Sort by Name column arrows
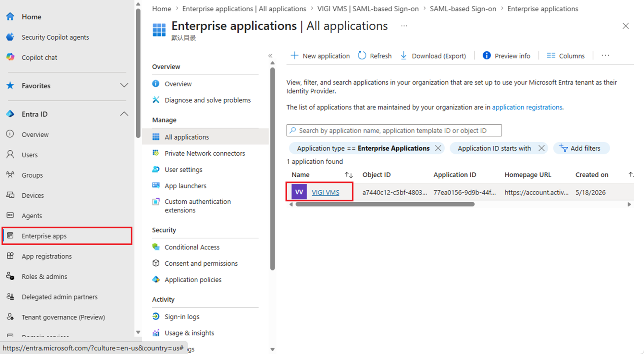This screenshot has width=644, height=354. click(349, 175)
